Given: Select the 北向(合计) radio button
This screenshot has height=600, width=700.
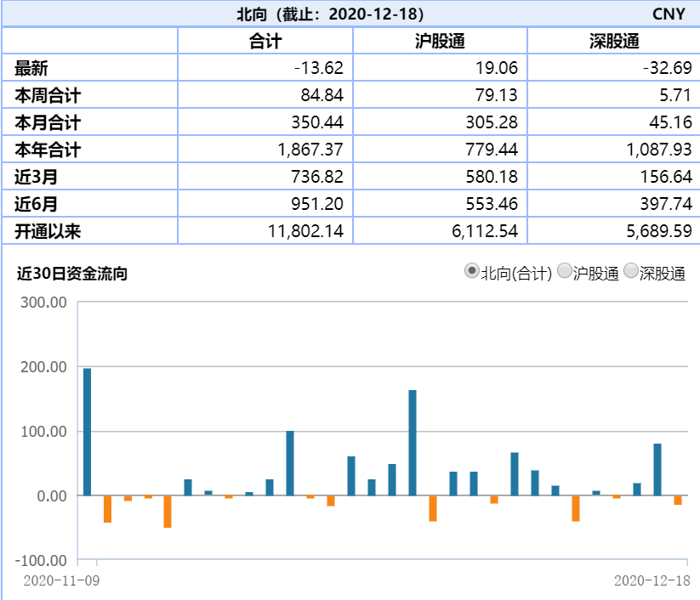Looking at the screenshot, I should coord(470,272).
